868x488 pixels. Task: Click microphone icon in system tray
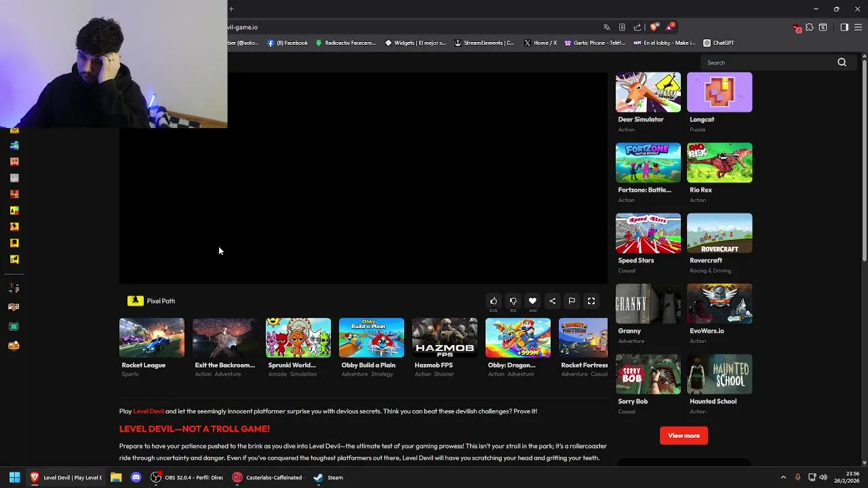pos(797,477)
